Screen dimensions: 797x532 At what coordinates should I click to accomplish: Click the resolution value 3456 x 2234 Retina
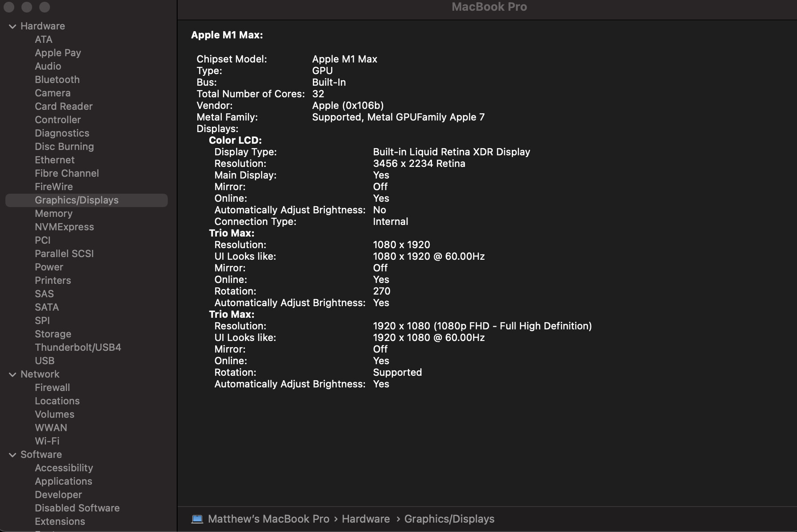pos(419,164)
